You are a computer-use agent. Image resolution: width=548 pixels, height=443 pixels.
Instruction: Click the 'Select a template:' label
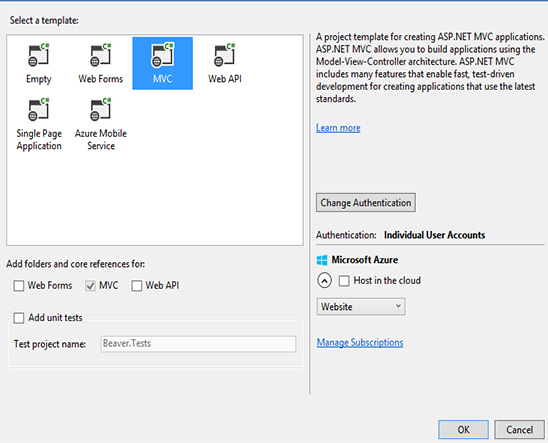pos(44,21)
